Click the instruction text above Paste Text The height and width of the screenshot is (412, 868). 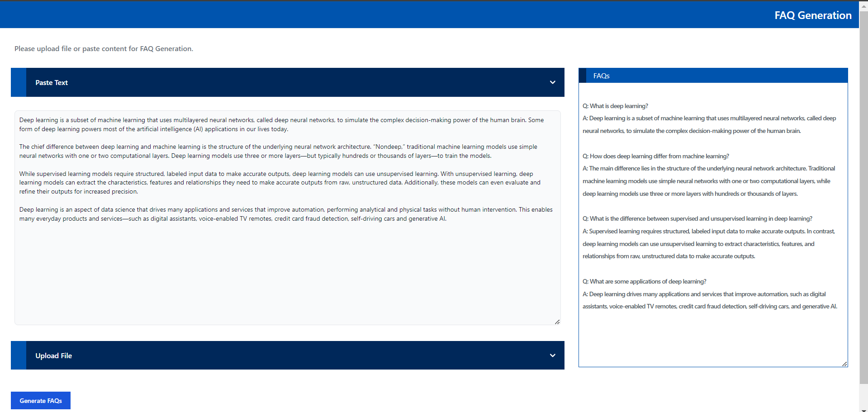tap(103, 48)
